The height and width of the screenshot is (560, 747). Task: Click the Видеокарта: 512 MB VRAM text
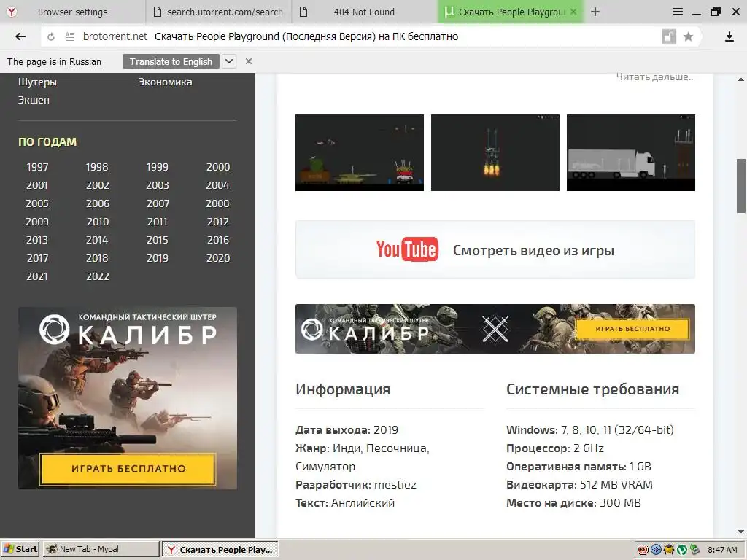(x=579, y=485)
